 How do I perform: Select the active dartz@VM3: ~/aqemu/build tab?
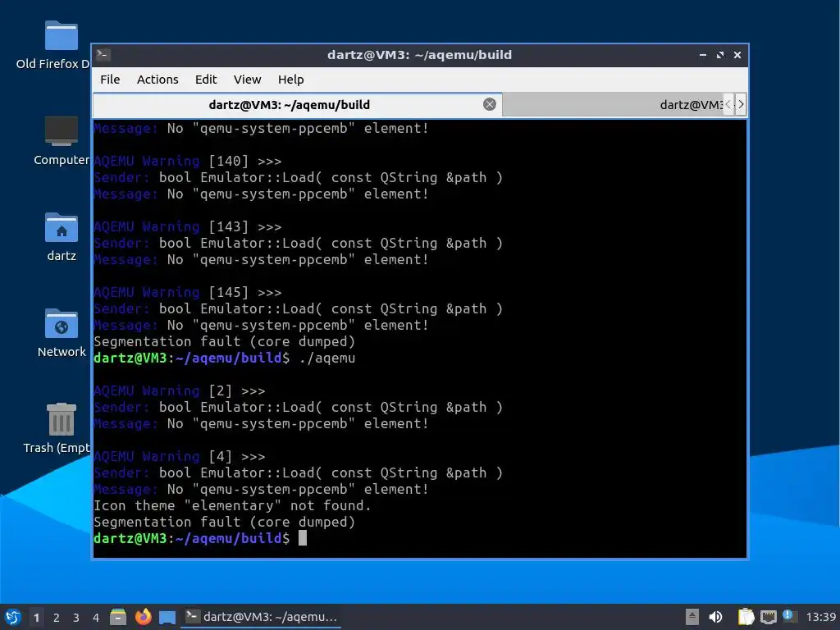pyautogui.click(x=297, y=104)
